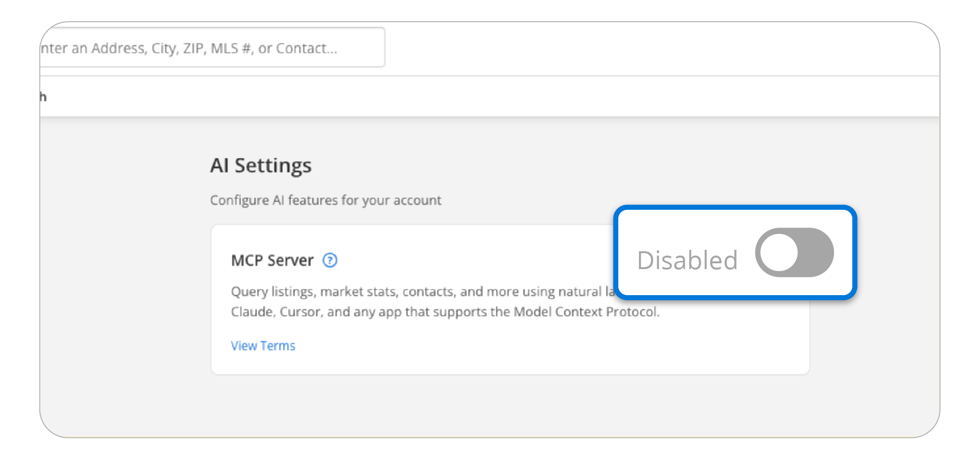Click the MCP Server help question-mark icon
This screenshot has height=476, width=980.
click(330, 260)
